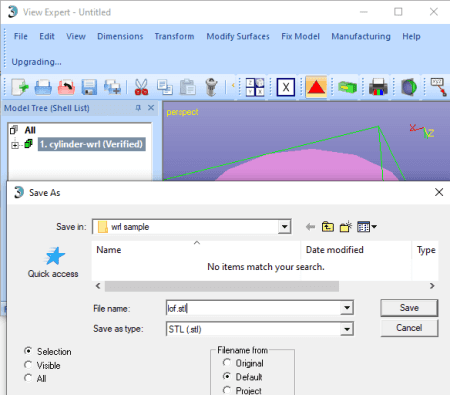450x395 pixels.
Task: Click the floppy disk Save icon
Action: point(89,87)
